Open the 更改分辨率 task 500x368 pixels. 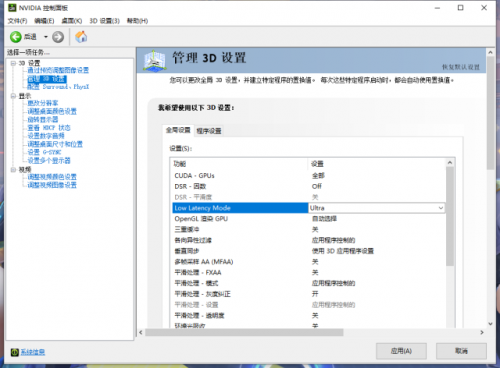pyautogui.click(x=43, y=103)
